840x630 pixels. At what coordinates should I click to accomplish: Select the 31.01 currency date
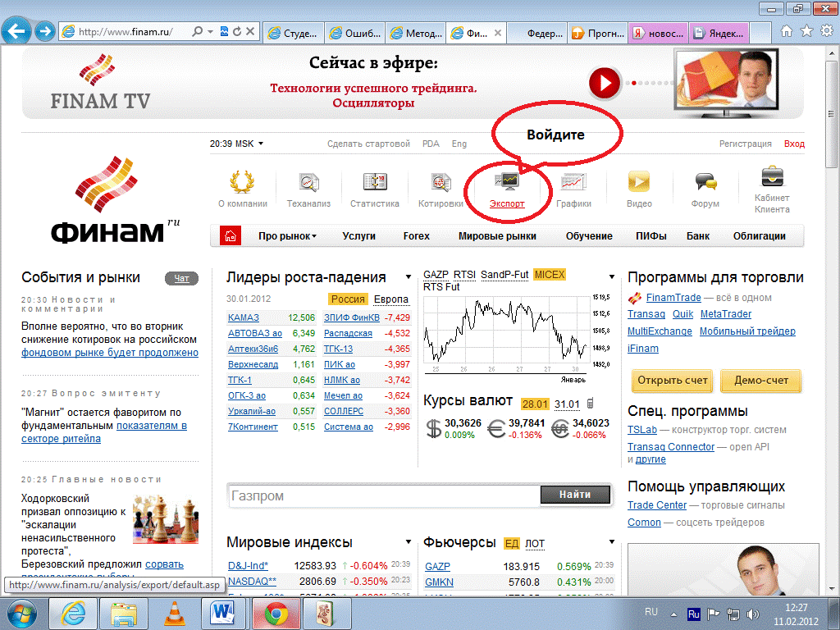[x=567, y=404]
